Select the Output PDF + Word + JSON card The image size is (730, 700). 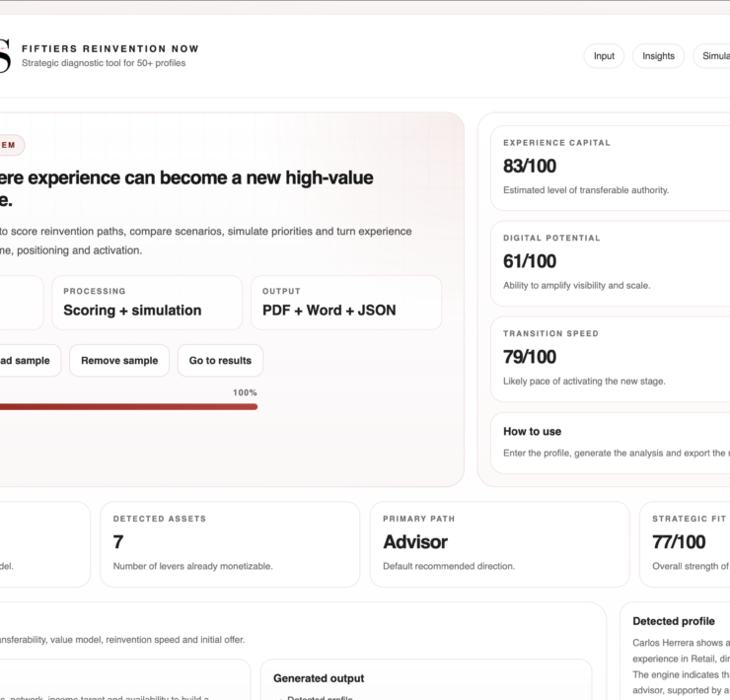[x=345, y=302]
